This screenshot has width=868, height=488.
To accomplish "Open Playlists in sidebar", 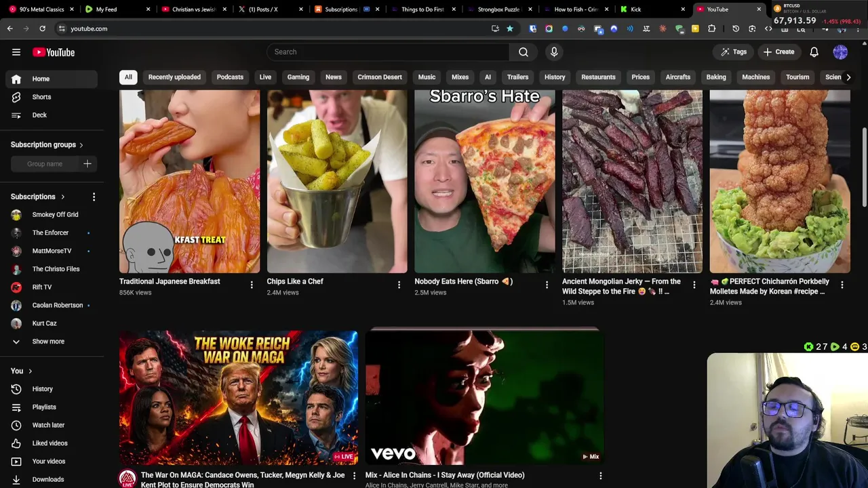I will click(x=52, y=407).
